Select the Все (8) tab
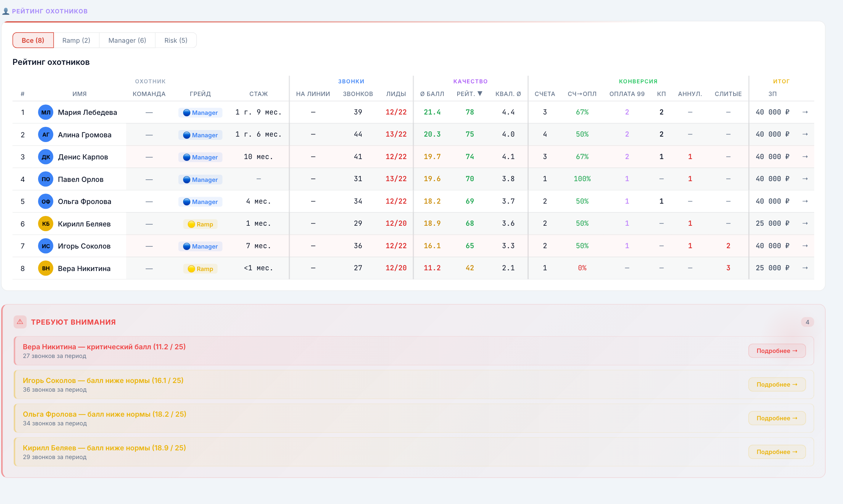 click(33, 40)
